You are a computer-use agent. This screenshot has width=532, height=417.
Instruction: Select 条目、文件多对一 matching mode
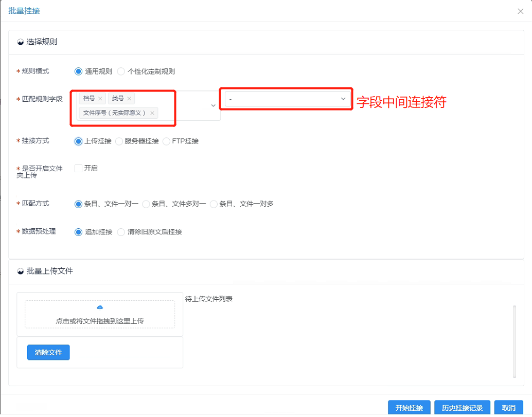146,204
